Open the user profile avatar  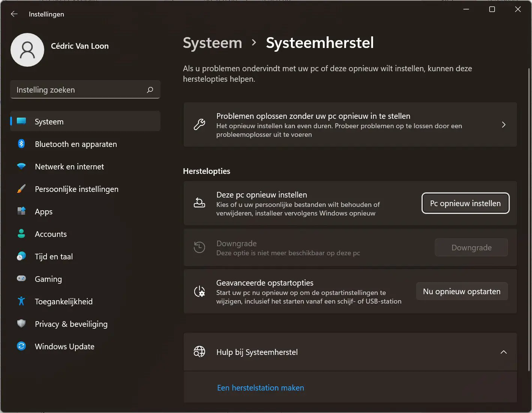(x=27, y=50)
